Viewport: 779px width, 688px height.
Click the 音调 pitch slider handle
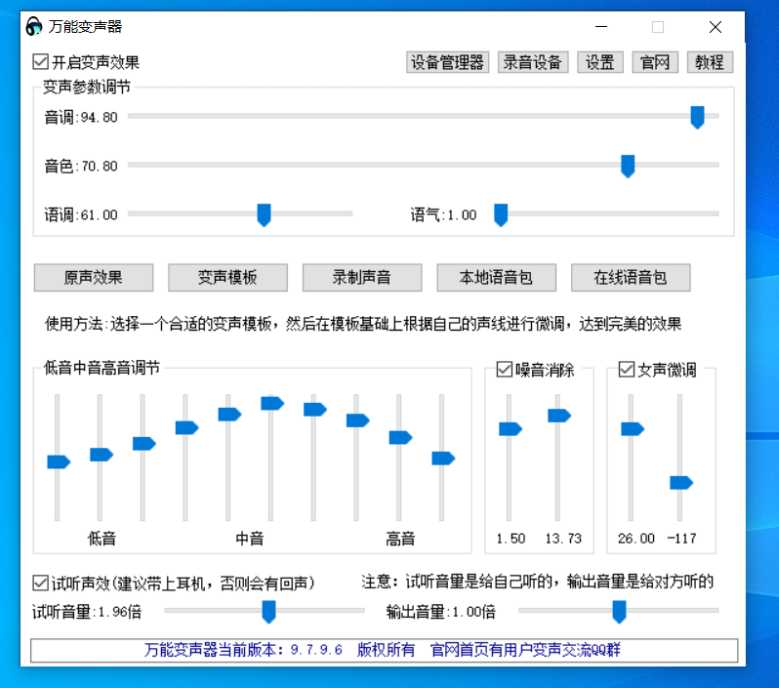tap(698, 117)
